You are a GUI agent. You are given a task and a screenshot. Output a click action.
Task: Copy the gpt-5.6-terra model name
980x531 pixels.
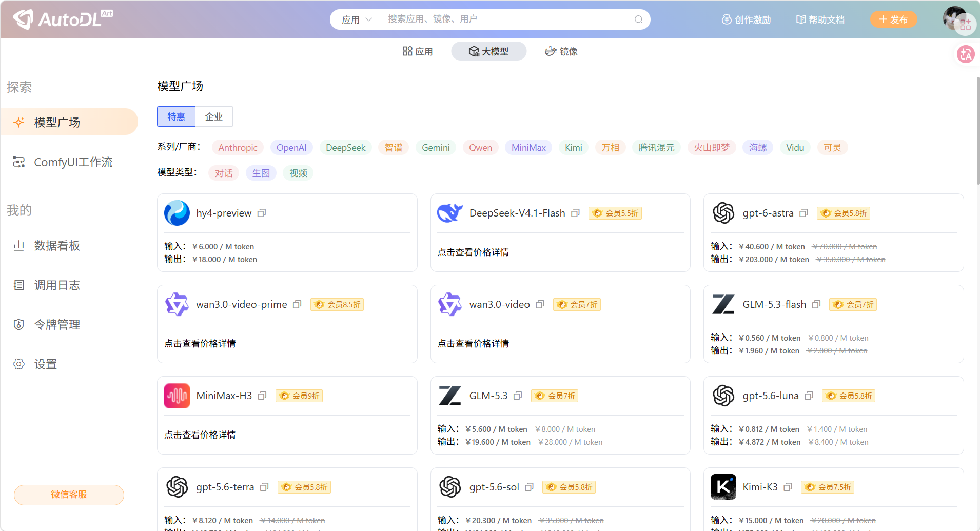(264, 487)
